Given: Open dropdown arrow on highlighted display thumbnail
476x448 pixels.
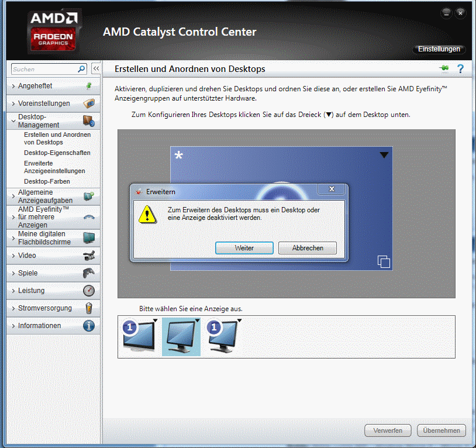Looking at the screenshot, I should pos(197,321).
